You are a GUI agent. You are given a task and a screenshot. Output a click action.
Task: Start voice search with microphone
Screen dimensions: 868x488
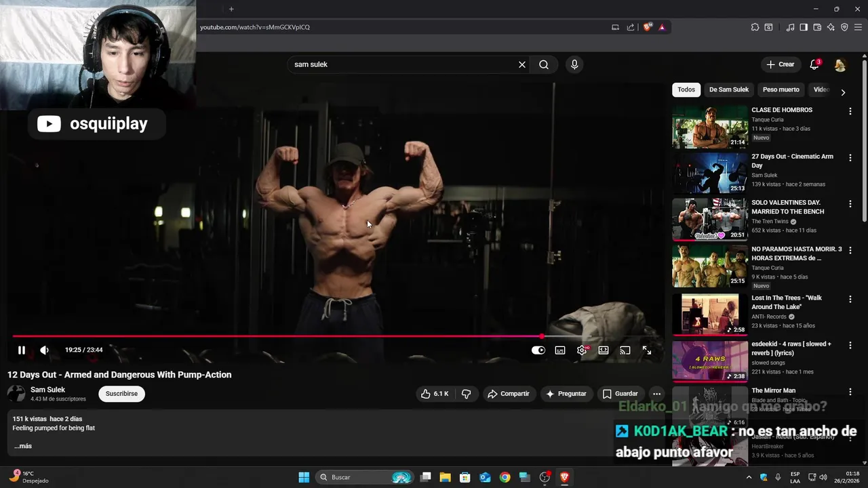pyautogui.click(x=574, y=64)
